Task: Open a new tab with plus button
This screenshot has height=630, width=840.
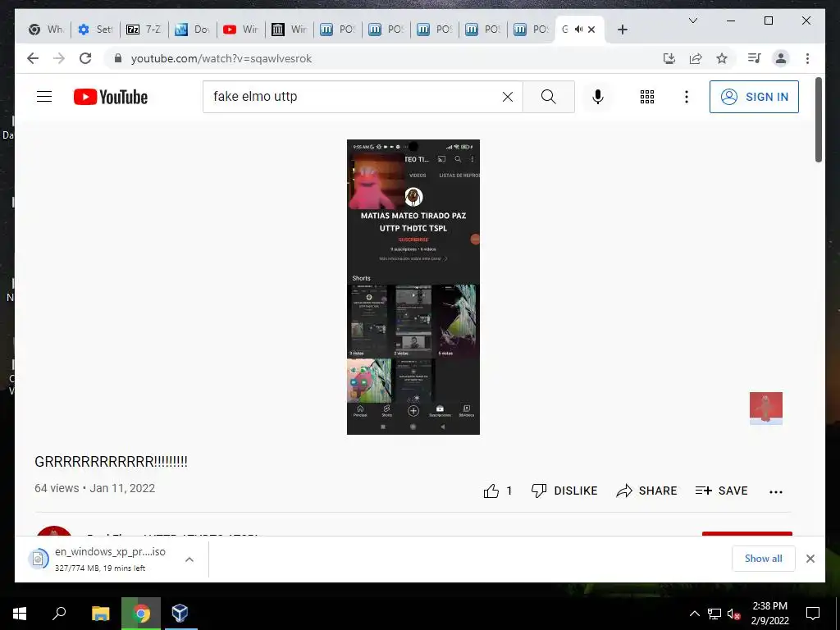Action: 622,30
